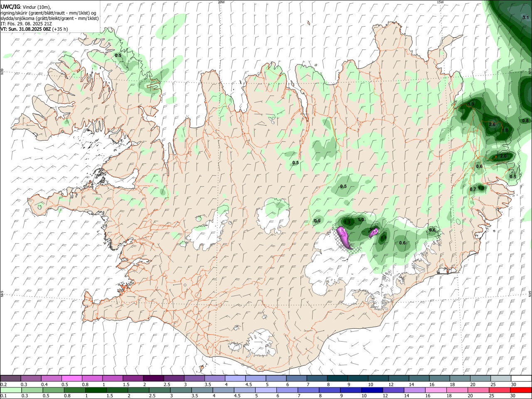The width and height of the screenshot is (532, 399).
Task: Click the purple rain swatch labeled 12
Action: tap(393, 390)
